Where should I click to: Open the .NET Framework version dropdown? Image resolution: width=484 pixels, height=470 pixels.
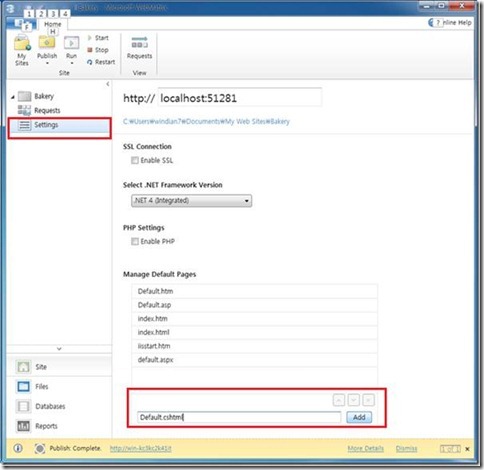point(191,201)
